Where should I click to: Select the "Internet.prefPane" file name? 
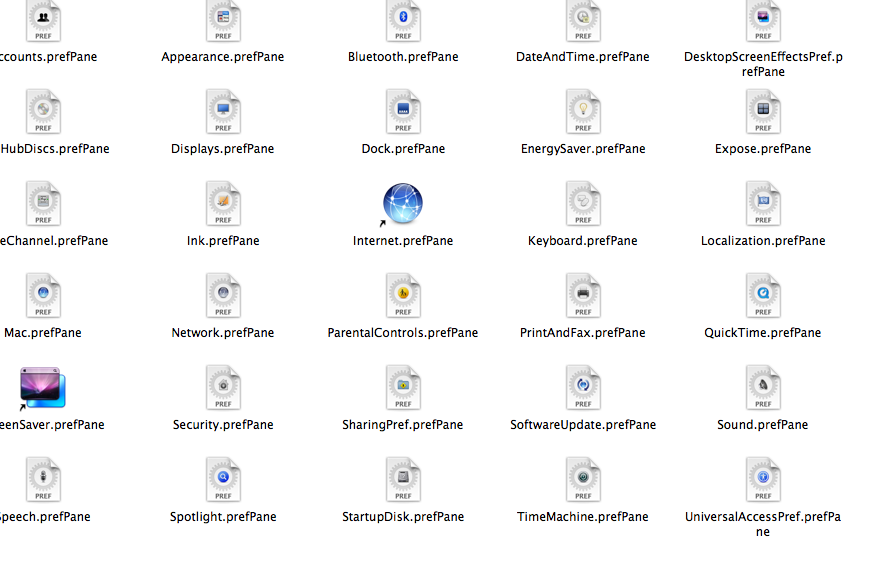click(x=403, y=241)
